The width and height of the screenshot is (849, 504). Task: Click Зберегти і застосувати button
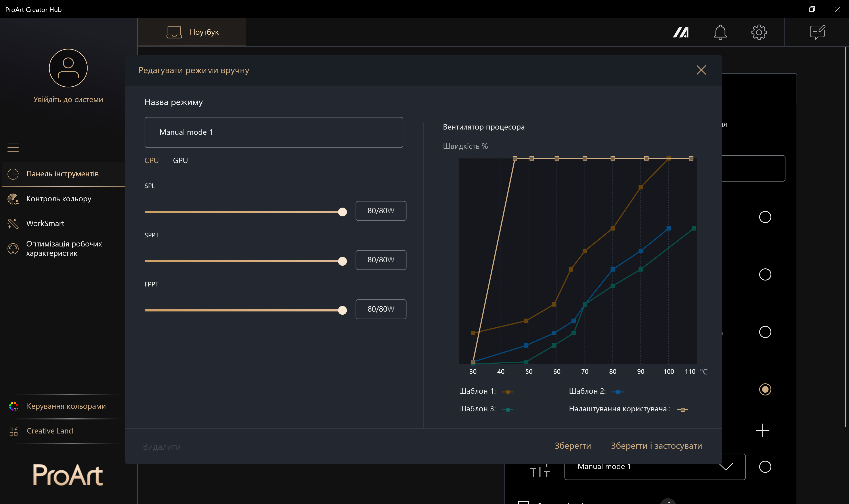[x=656, y=446]
